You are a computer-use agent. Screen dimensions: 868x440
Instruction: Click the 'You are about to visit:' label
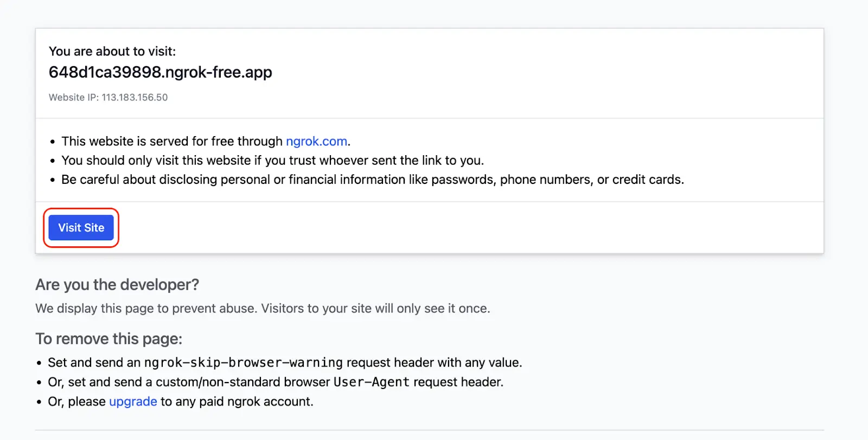tap(112, 52)
